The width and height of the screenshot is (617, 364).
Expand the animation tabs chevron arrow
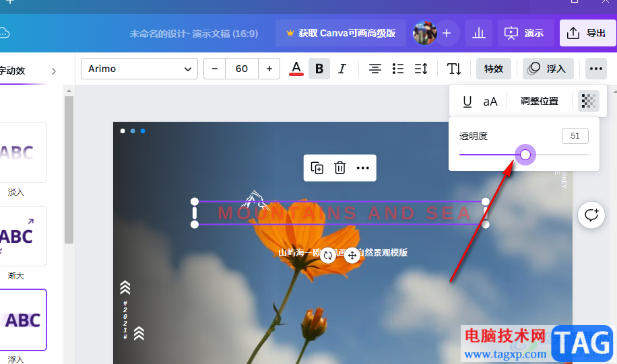[54, 71]
